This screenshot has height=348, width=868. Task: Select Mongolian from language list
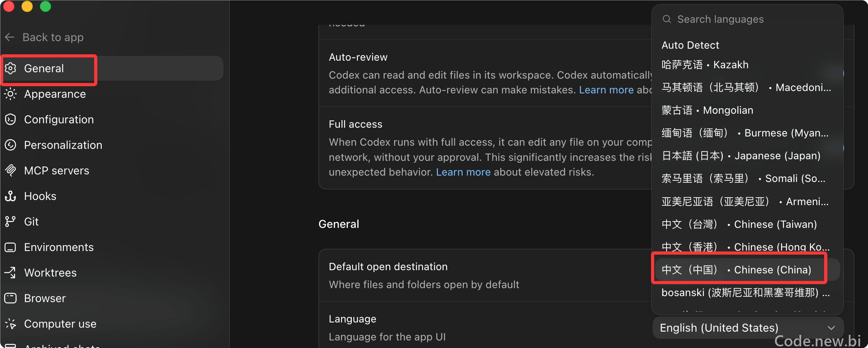coord(747,110)
